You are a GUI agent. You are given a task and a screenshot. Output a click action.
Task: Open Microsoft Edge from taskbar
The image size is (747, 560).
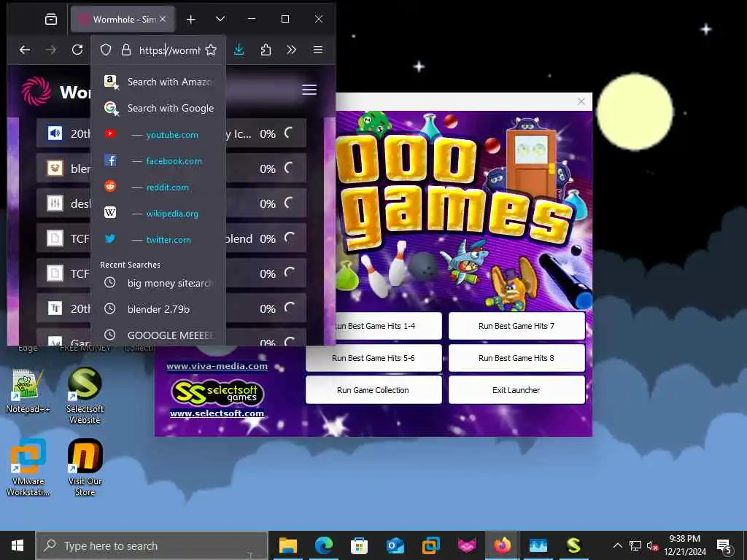tap(323, 545)
